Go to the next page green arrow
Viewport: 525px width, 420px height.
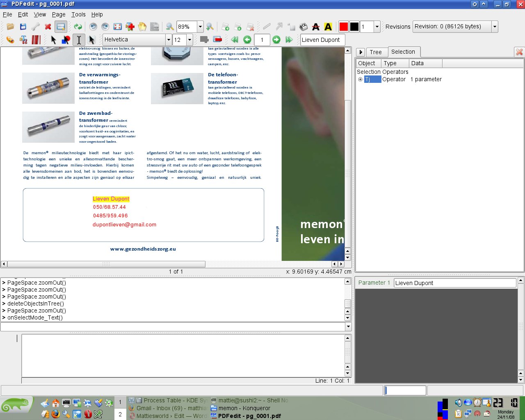276,40
